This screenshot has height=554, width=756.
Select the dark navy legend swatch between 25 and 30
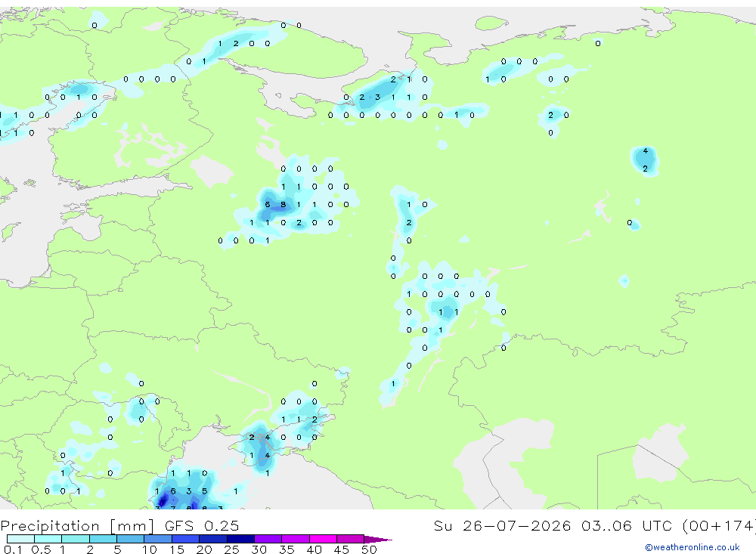tap(240, 539)
